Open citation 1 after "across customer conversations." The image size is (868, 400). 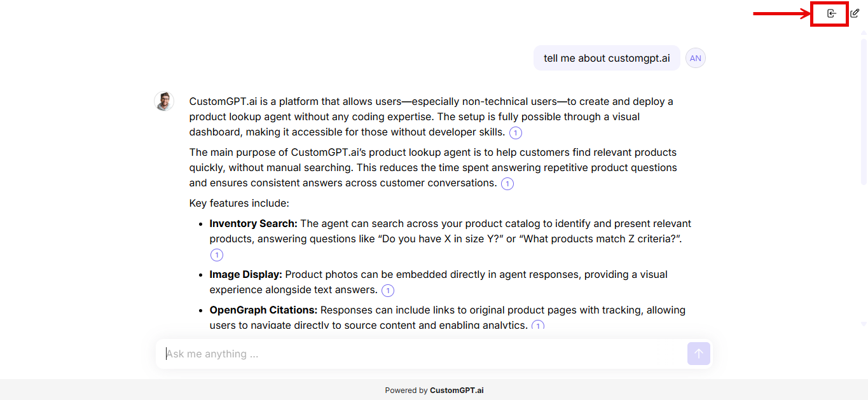(507, 184)
